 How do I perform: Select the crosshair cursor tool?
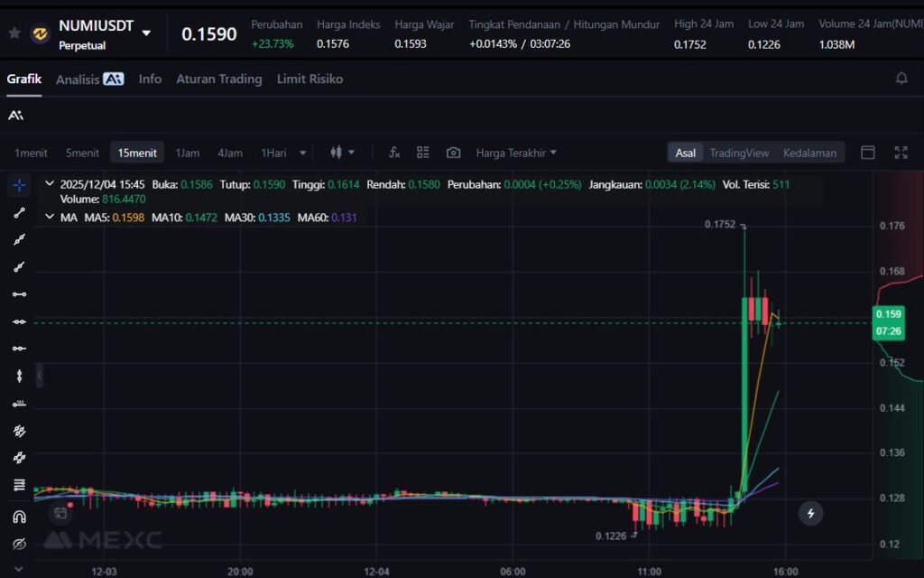click(19, 185)
